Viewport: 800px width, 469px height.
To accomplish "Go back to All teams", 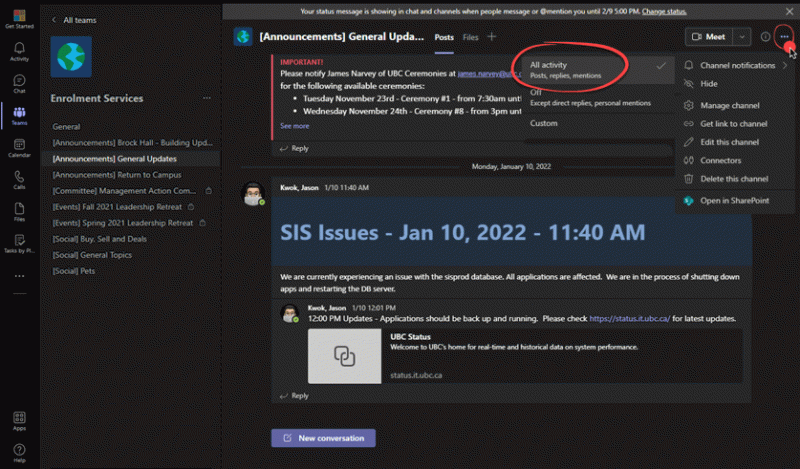I will [74, 20].
